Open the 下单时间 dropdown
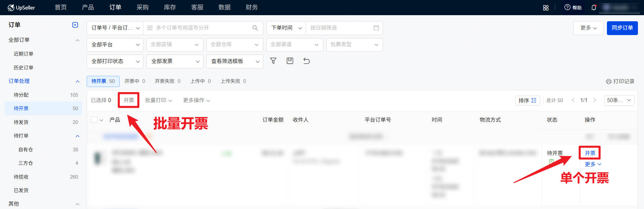644x209 pixels. 286,28
